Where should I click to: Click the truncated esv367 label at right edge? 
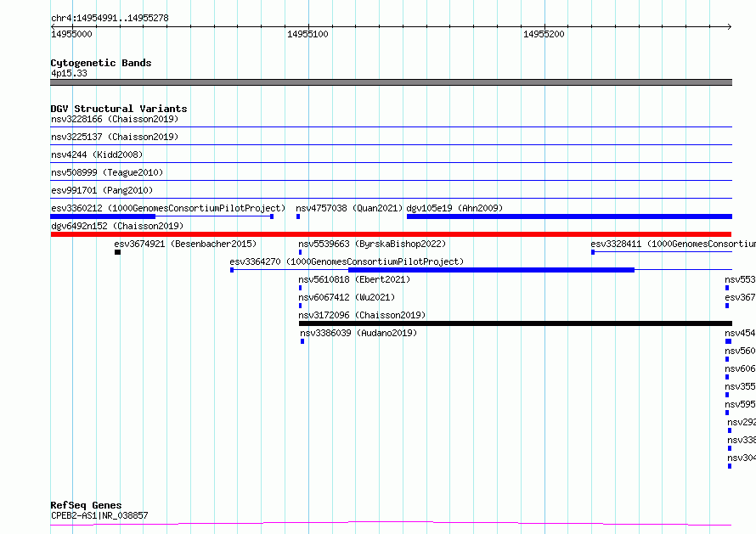[x=740, y=297]
